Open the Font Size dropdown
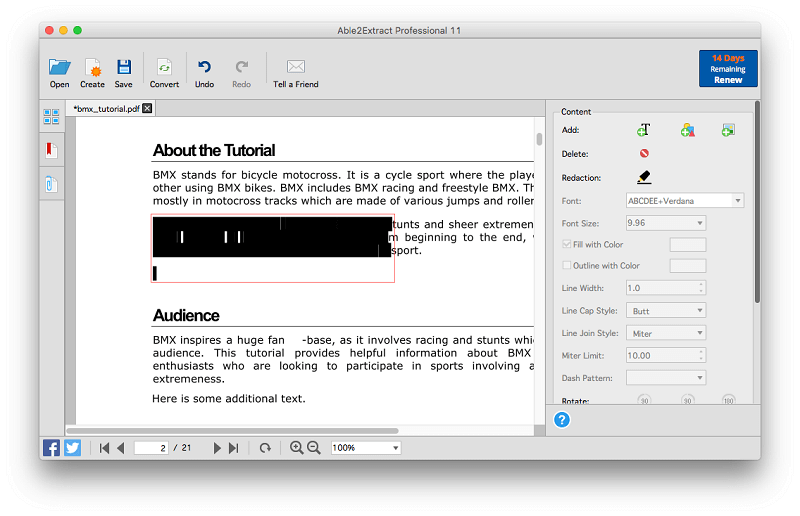This screenshot has height=516, width=800. click(x=666, y=223)
